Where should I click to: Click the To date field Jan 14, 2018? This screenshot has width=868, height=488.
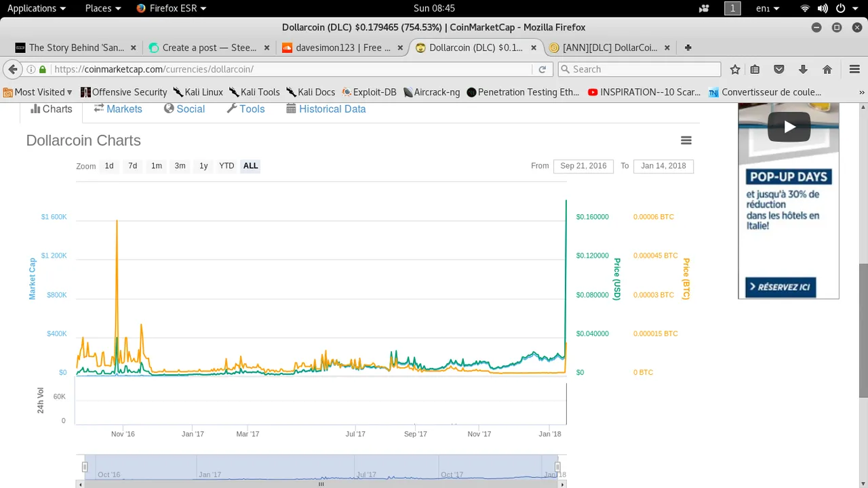click(663, 166)
